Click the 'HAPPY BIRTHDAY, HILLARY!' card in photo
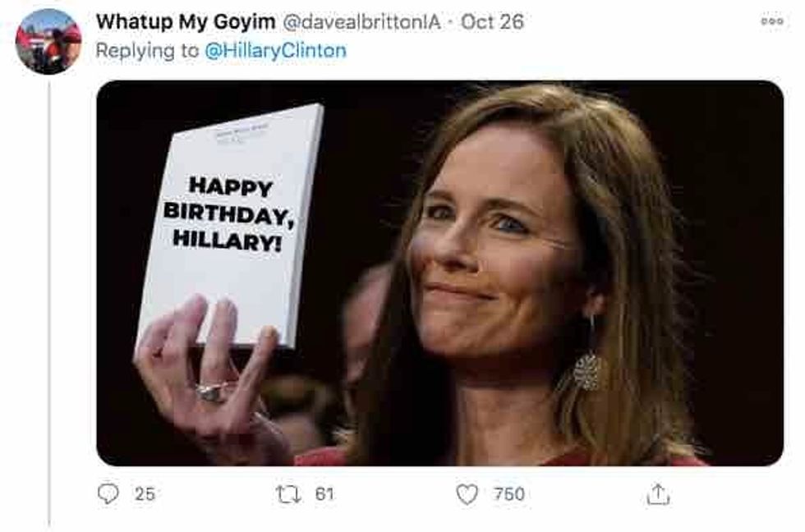 point(229,212)
